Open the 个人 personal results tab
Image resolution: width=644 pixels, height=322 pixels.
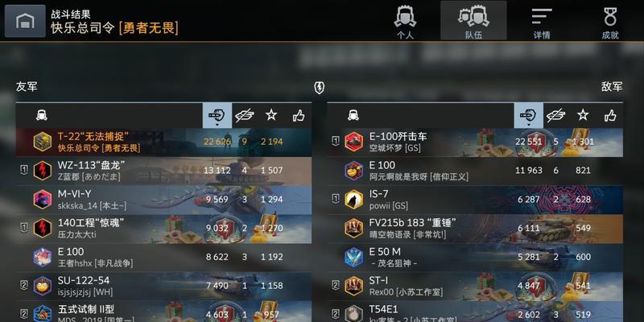[405, 21]
